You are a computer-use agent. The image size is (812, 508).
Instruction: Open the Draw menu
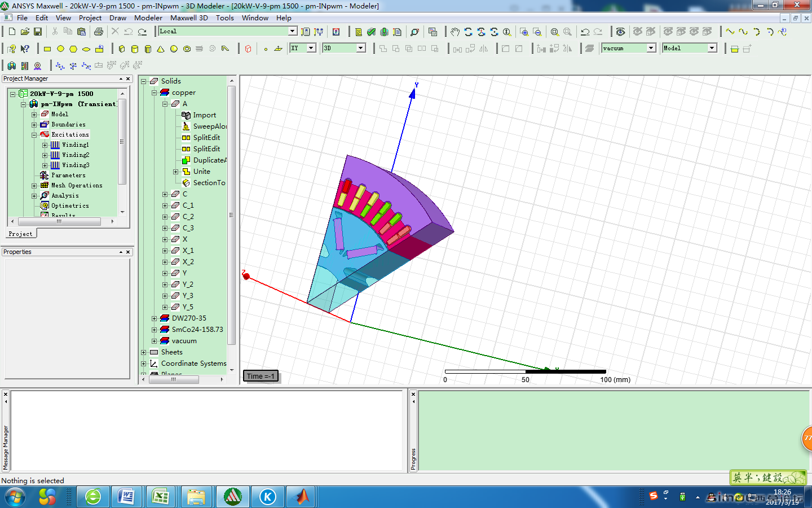[118, 18]
